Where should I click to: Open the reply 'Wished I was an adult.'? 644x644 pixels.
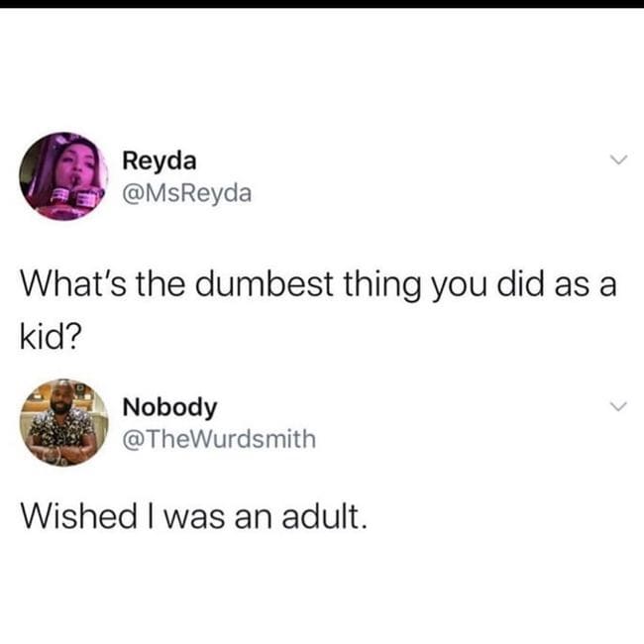click(193, 516)
